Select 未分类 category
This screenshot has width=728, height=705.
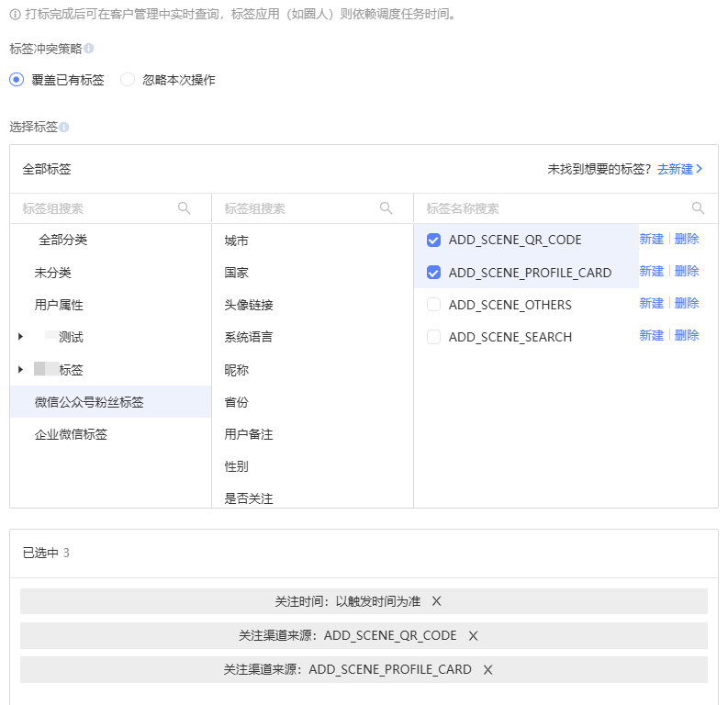pos(52,273)
